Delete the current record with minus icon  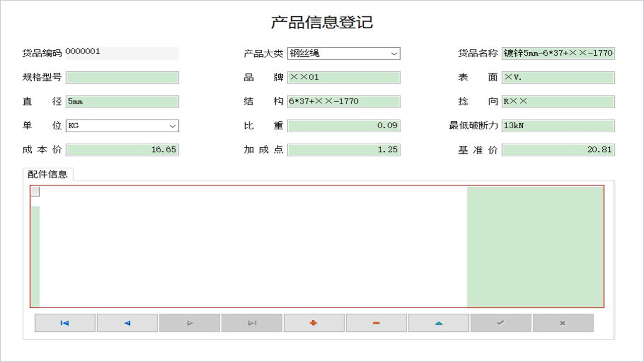(376, 323)
